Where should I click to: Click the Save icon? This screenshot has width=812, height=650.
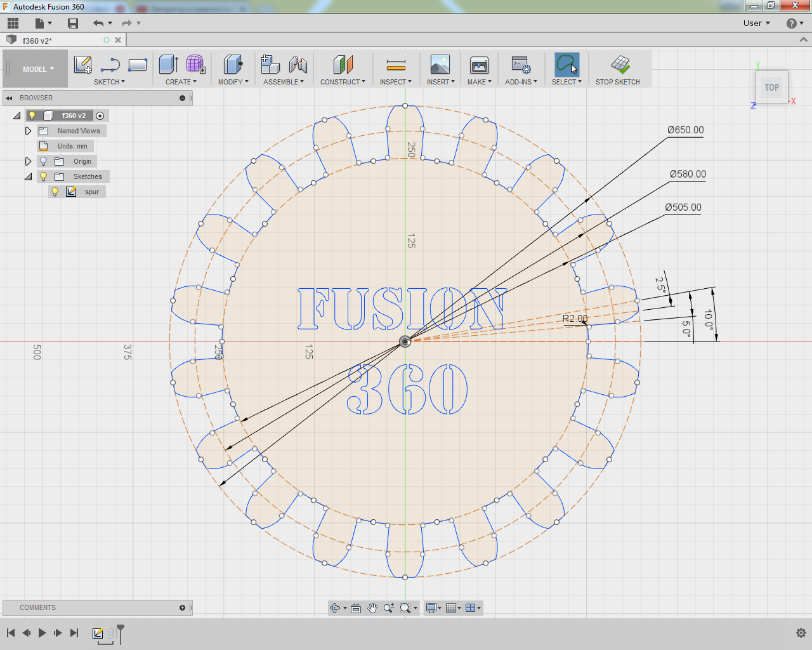[x=73, y=23]
